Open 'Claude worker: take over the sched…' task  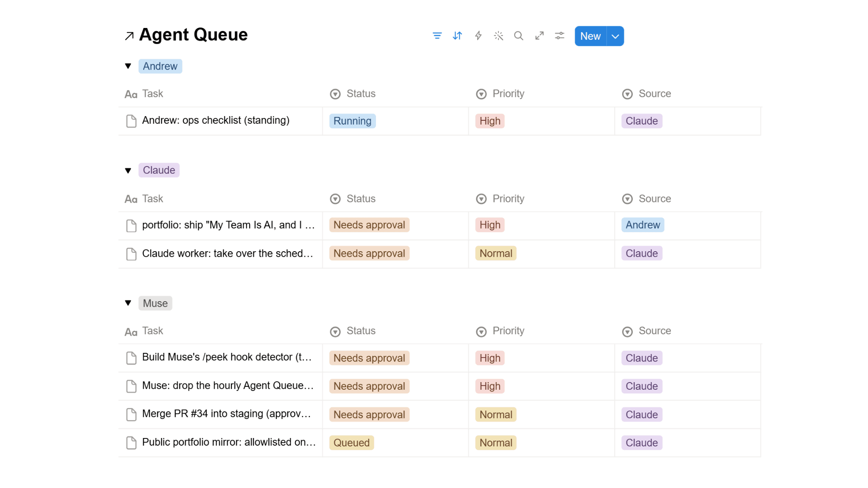pyautogui.click(x=228, y=253)
